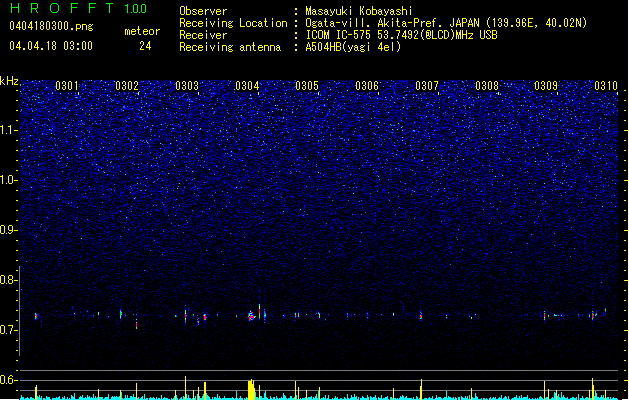
Task: Click the 0302 time marker
Action: pyautogui.click(x=127, y=86)
